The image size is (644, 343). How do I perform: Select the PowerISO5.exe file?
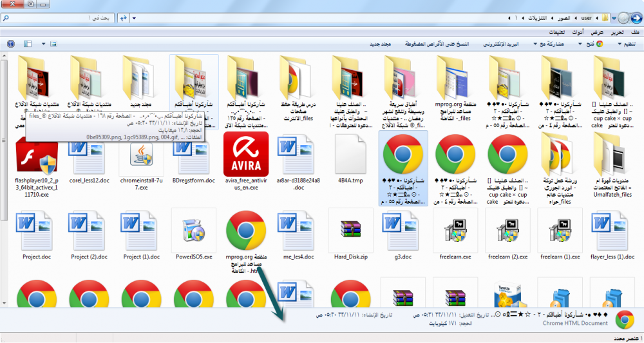(x=194, y=231)
